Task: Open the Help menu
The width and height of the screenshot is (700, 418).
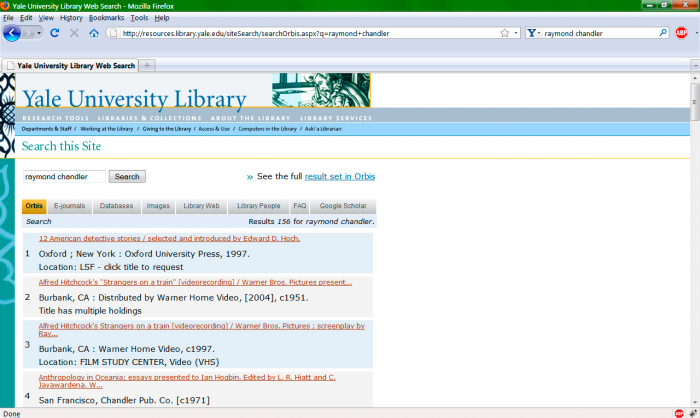Action: pyautogui.click(x=162, y=18)
